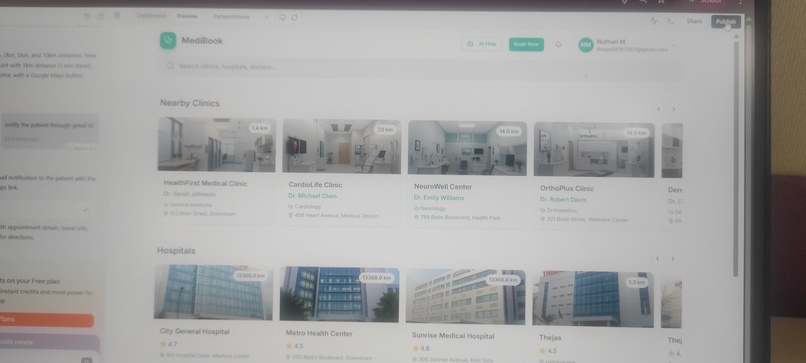Click the 1.4 km distance badge
806x363 pixels.
(260, 128)
